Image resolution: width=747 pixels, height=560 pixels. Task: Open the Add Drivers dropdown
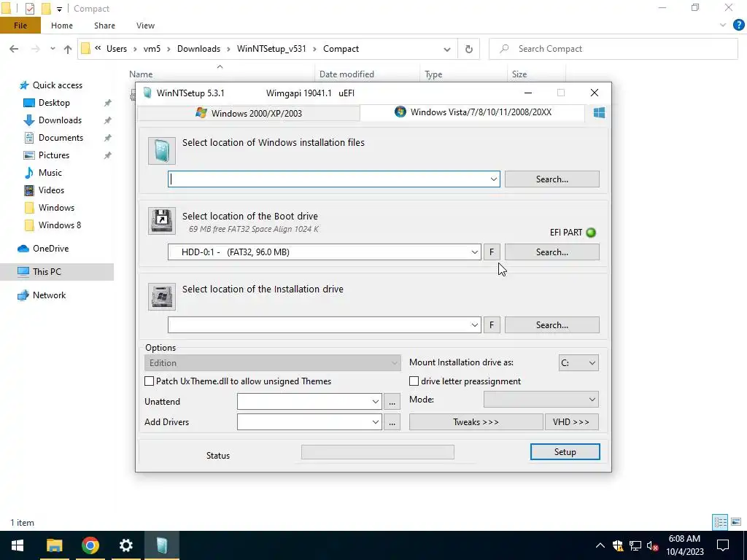click(376, 422)
